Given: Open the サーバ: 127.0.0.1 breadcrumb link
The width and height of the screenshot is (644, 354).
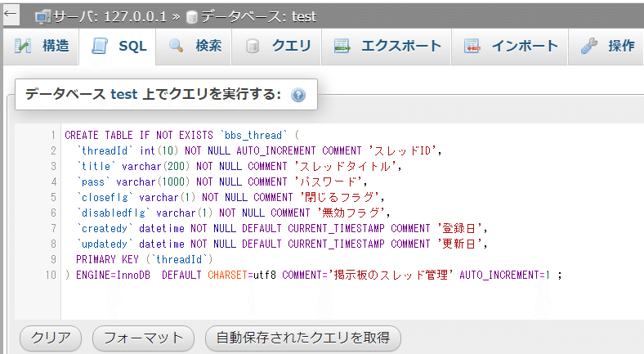Looking at the screenshot, I should (110, 17).
